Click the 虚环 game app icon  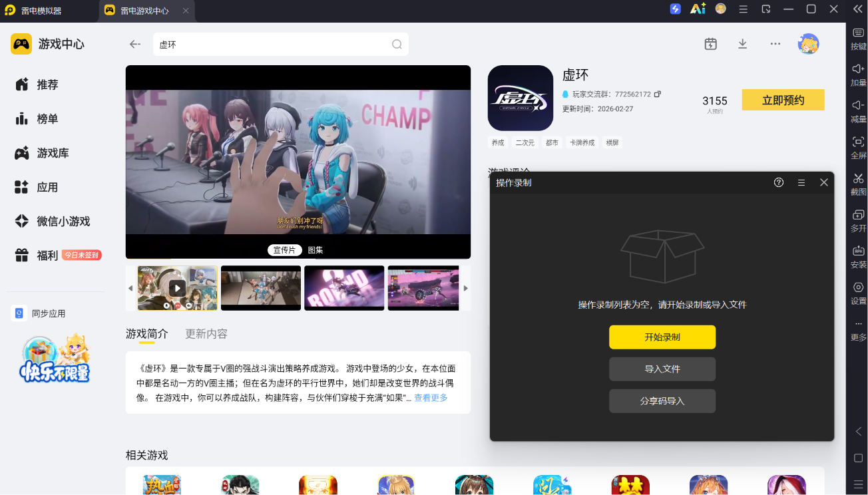[521, 98]
